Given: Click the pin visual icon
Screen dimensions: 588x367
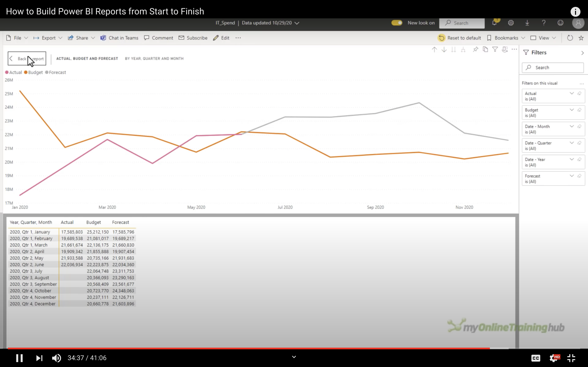Looking at the screenshot, I should click(x=475, y=49).
